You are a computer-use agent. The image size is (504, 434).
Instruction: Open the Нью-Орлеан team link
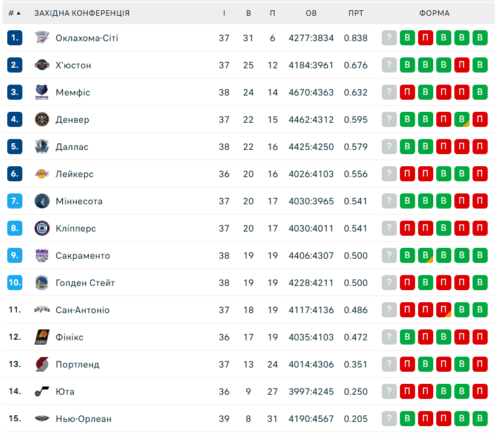pyautogui.click(x=83, y=419)
